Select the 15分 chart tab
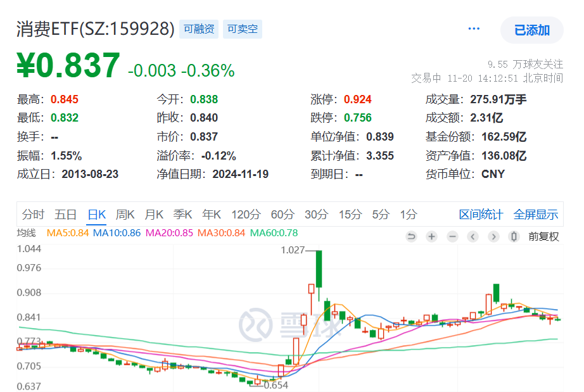The height and width of the screenshot is (392, 584). pyautogui.click(x=350, y=215)
